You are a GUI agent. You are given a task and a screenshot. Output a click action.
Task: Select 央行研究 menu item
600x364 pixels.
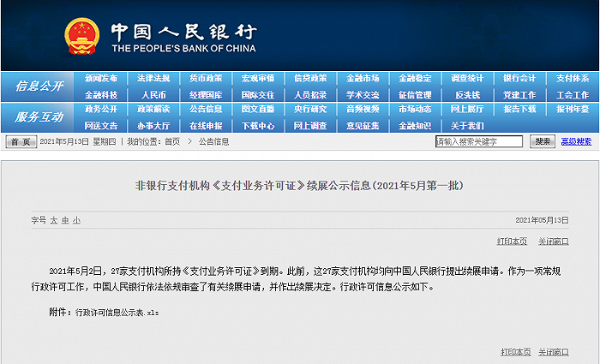coord(310,110)
